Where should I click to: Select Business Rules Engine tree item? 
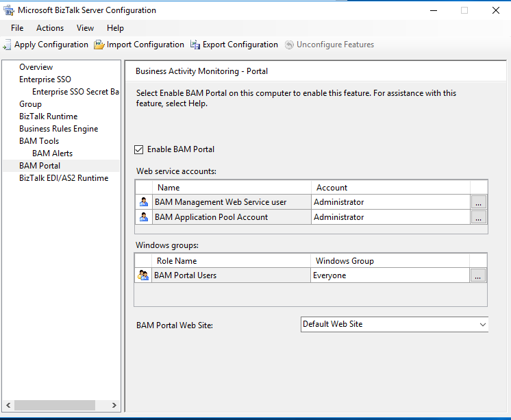coord(59,129)
